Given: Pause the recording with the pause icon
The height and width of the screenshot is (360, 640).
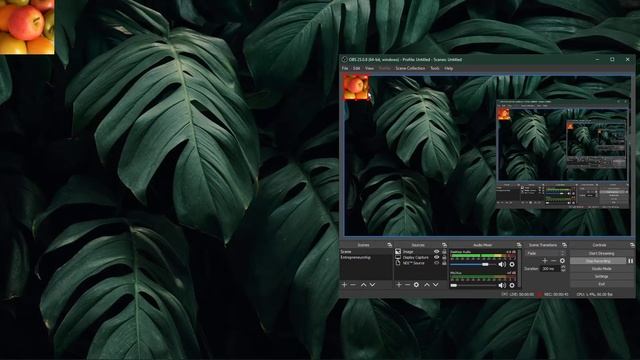Looking at the screenshot, I should pyautogui.click(x=631, y=261).
